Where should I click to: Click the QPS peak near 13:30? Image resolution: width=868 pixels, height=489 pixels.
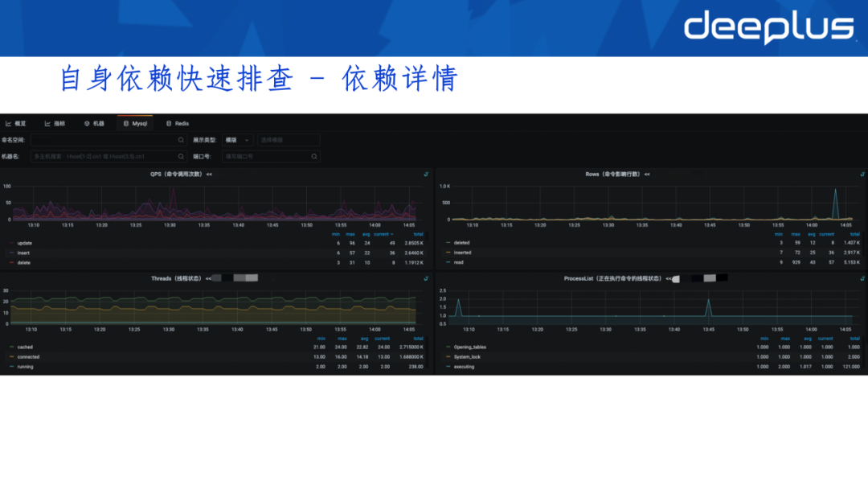point(174,189)
